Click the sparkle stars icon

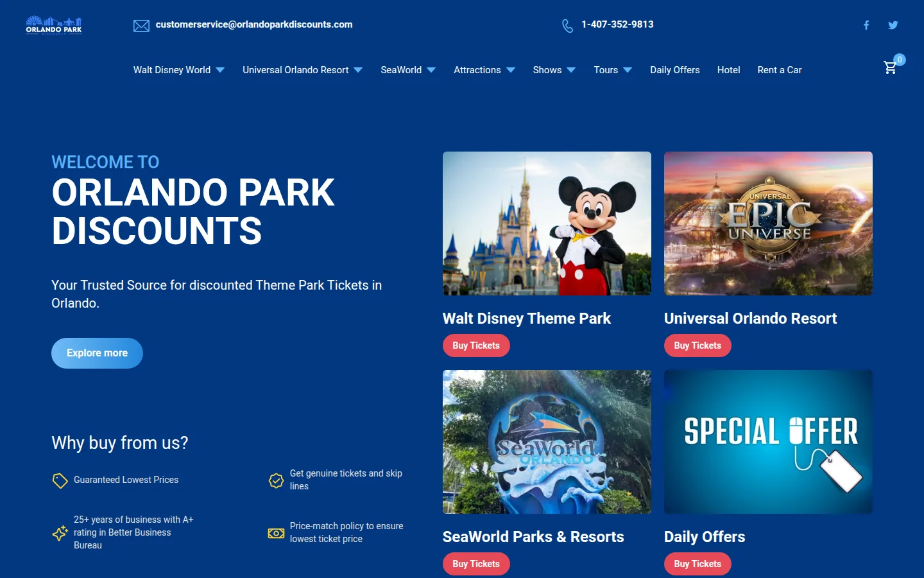point(60,533)
